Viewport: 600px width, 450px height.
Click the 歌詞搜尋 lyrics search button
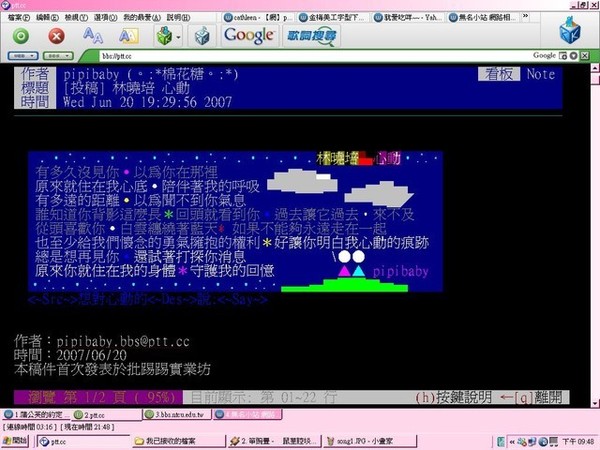pyautogui.click(x=311, y=36)
